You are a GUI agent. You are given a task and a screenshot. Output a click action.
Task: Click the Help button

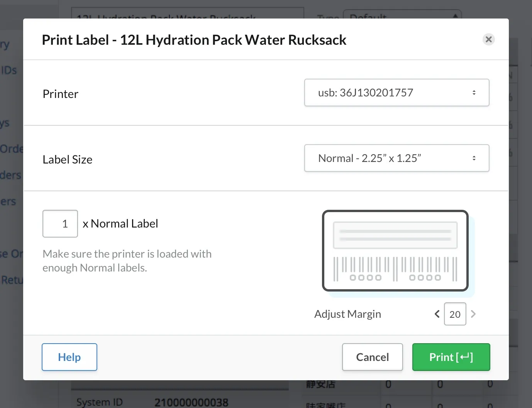click(x=69, y=357)
